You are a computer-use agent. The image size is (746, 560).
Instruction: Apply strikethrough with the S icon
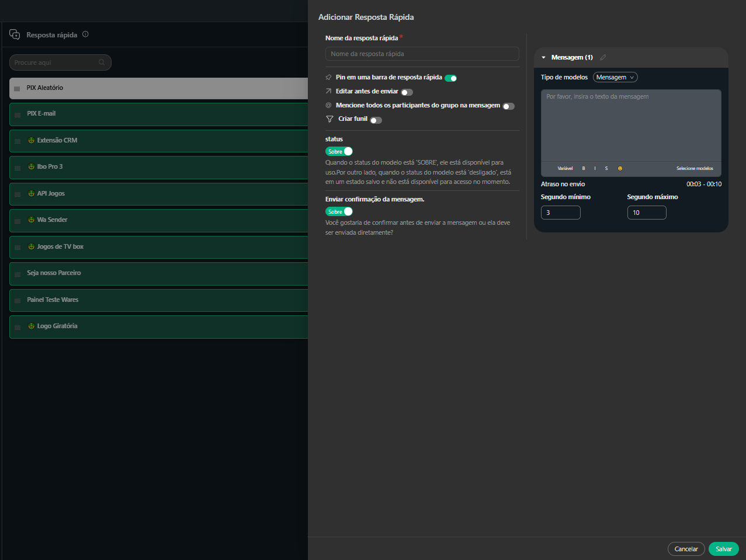(606, 168)
